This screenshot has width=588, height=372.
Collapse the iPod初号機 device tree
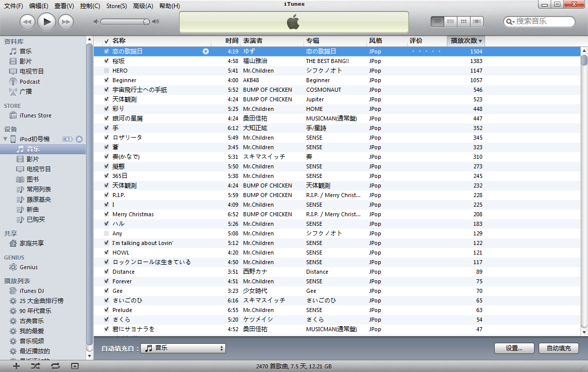[5, 139]
